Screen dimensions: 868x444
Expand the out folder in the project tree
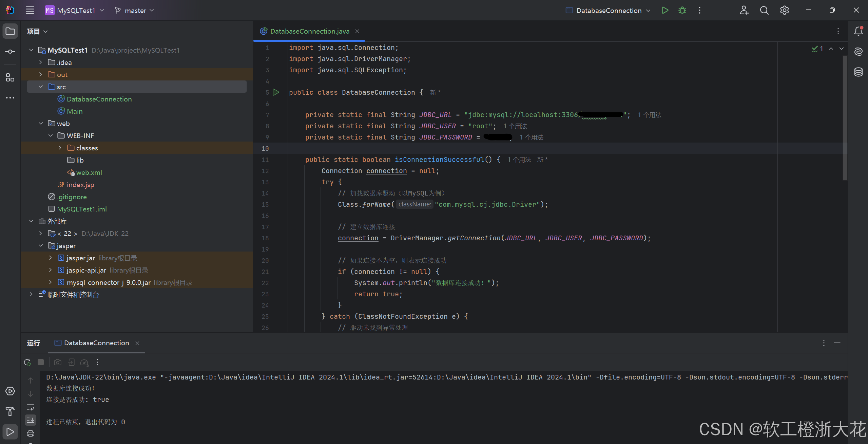(41, 75)
